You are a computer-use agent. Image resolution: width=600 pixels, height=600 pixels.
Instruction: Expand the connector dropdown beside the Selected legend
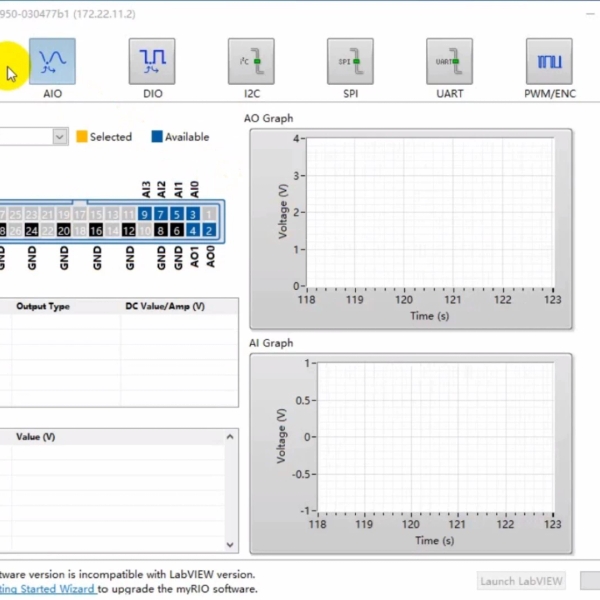click(x=60, y=137)
